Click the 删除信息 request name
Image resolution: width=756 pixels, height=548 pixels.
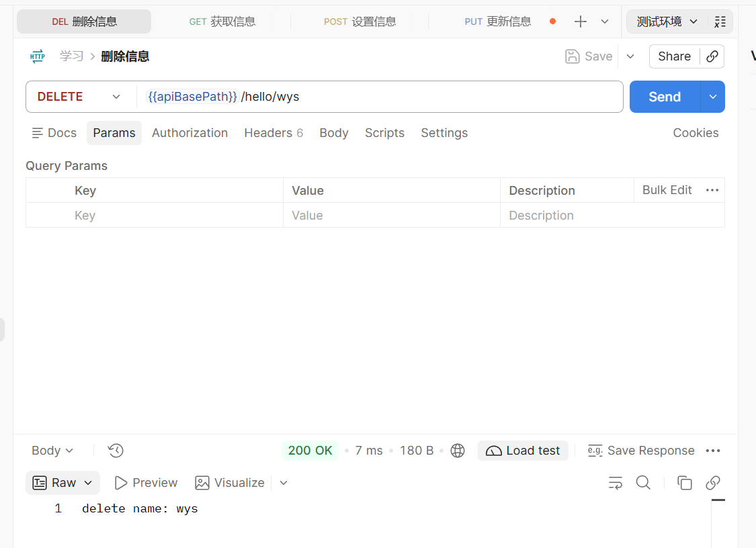click(x=125, y=56)
